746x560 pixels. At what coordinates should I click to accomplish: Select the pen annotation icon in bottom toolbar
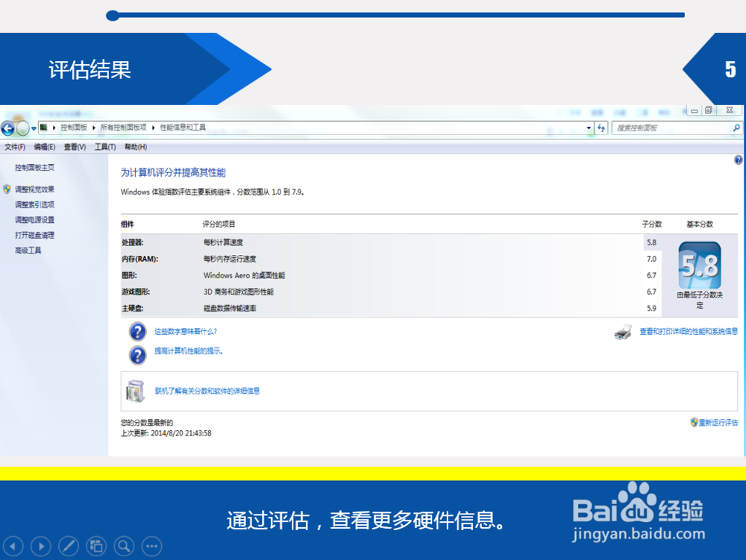point(68,546)
